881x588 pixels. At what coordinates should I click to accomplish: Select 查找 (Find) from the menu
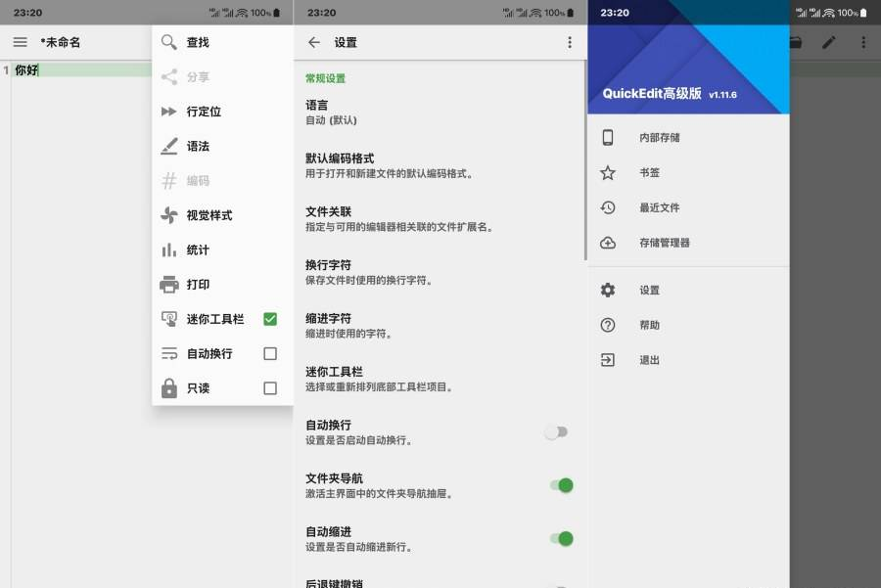[198, 42]
